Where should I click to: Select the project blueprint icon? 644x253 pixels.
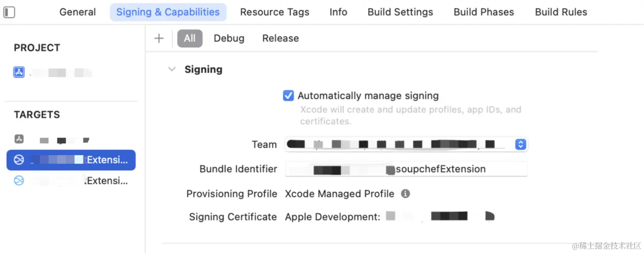(x=19, y=72)
